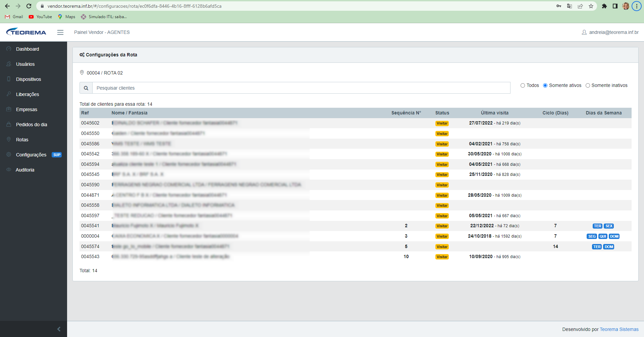Screen dimensions: 644x337
Task: Open the browser side panel icon
Action: pyautogui.click(x=615, y=6)
